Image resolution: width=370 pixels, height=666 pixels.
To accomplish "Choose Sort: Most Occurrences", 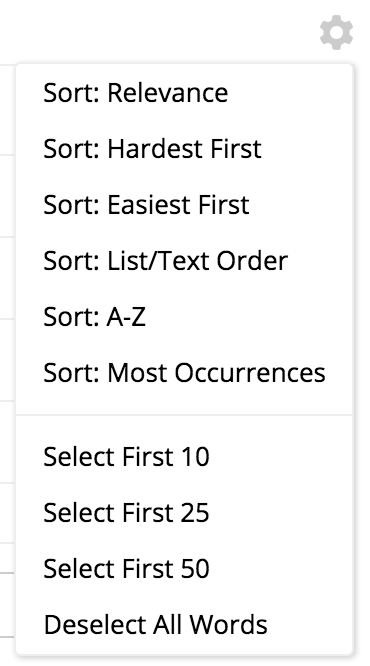I will [184, 373].
